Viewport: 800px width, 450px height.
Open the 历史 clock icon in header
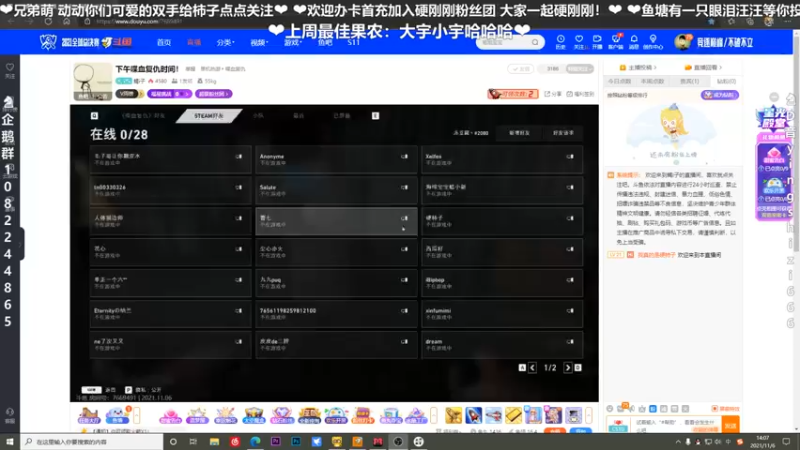point(560,39)
